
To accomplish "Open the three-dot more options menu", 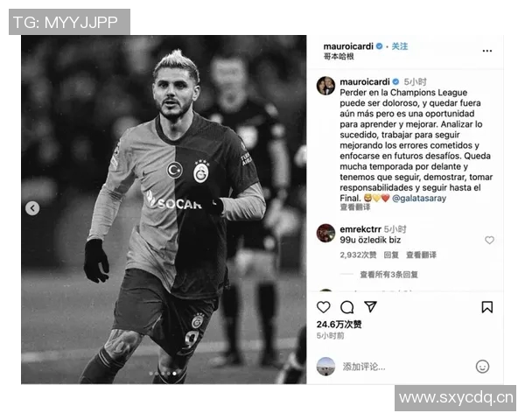I will 487,51.
